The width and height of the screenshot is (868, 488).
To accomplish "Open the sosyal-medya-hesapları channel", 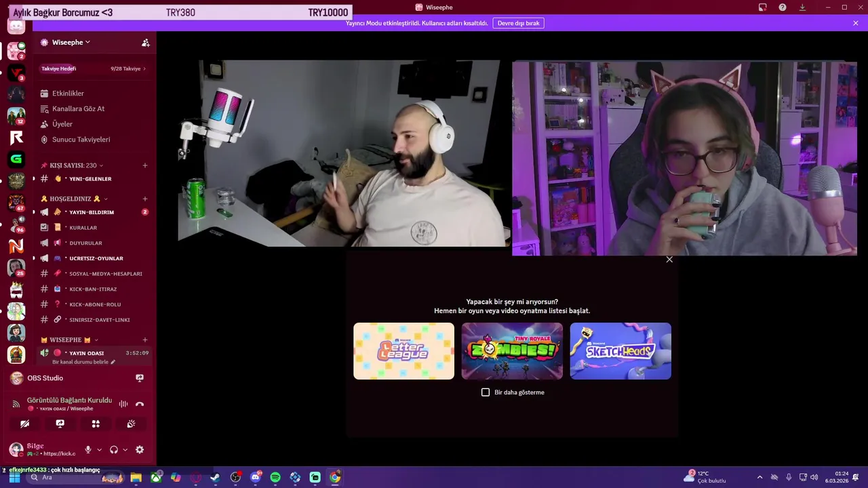I will coord(94,274).
